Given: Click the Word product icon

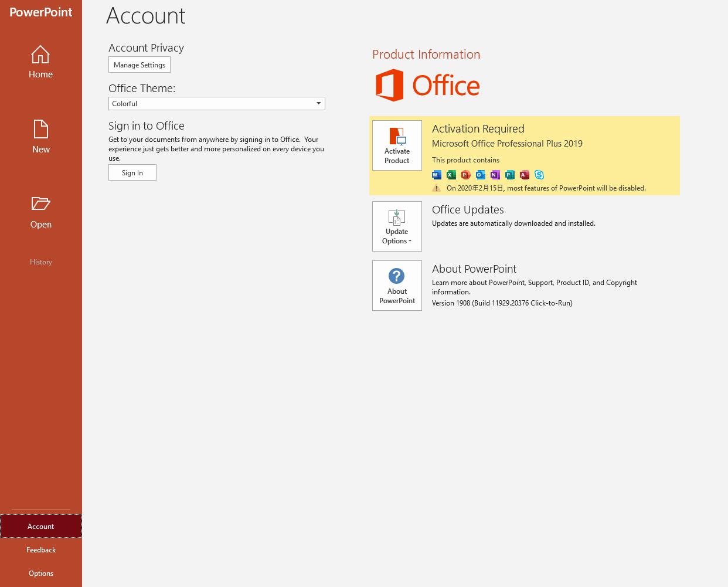Looking at the screenshot, I should [437, 175].
